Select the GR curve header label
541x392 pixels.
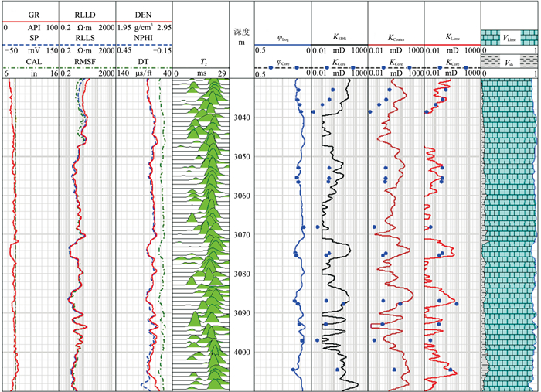32,15
